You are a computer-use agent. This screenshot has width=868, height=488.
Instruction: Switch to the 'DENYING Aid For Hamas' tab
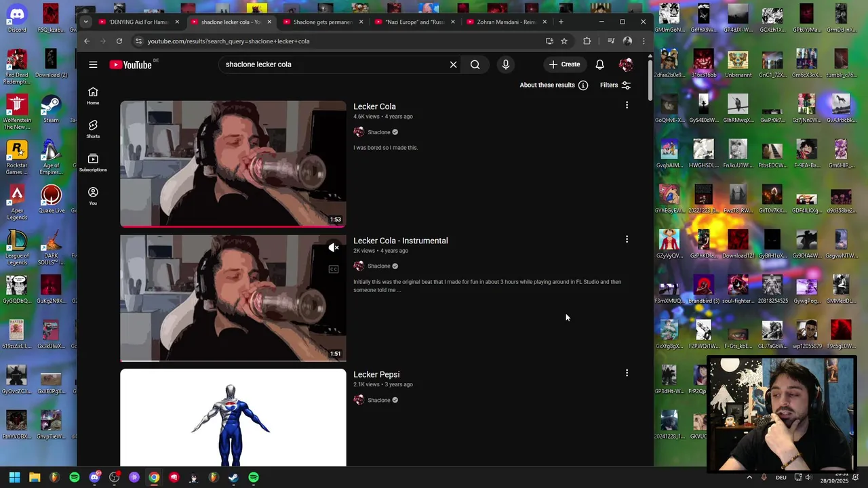138,22
